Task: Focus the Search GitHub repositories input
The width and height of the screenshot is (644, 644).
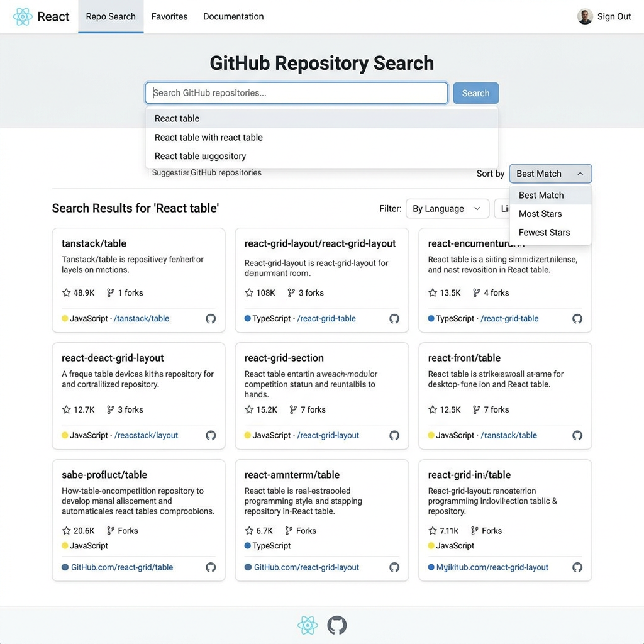Action: point(296,93)
